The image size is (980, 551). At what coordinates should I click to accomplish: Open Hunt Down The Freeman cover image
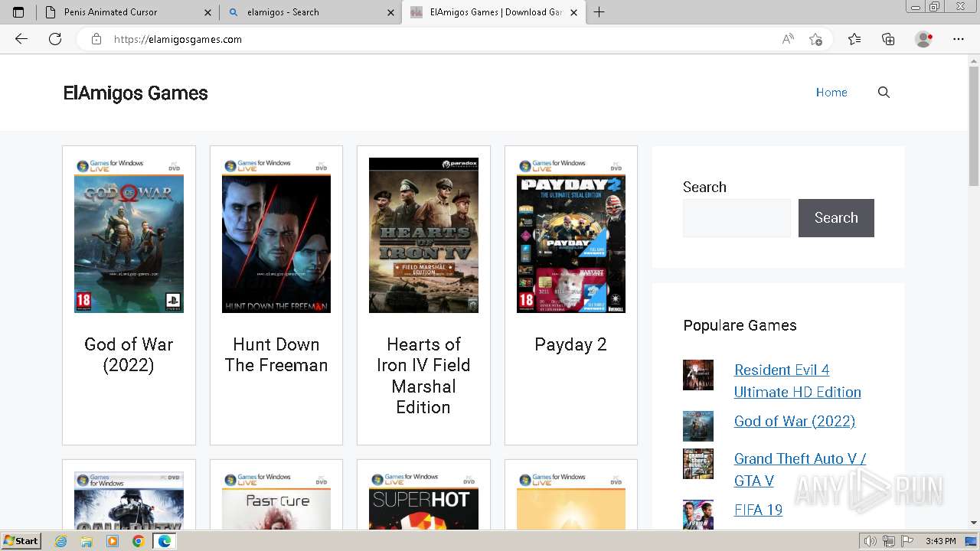pyautogui.click(x=276, y=236)
